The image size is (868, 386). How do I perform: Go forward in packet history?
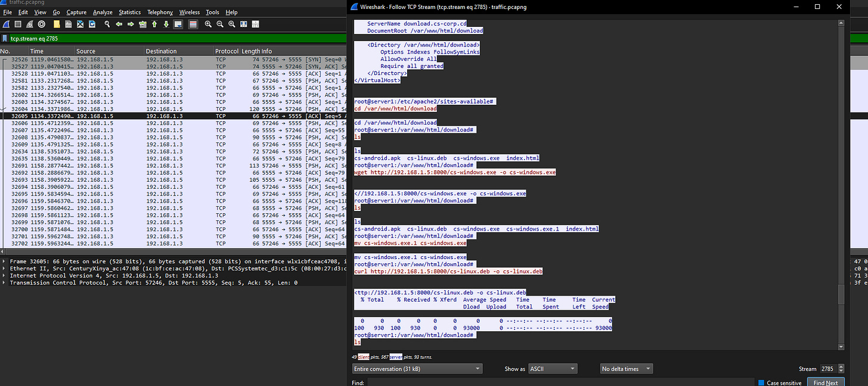tap(131, 24)
